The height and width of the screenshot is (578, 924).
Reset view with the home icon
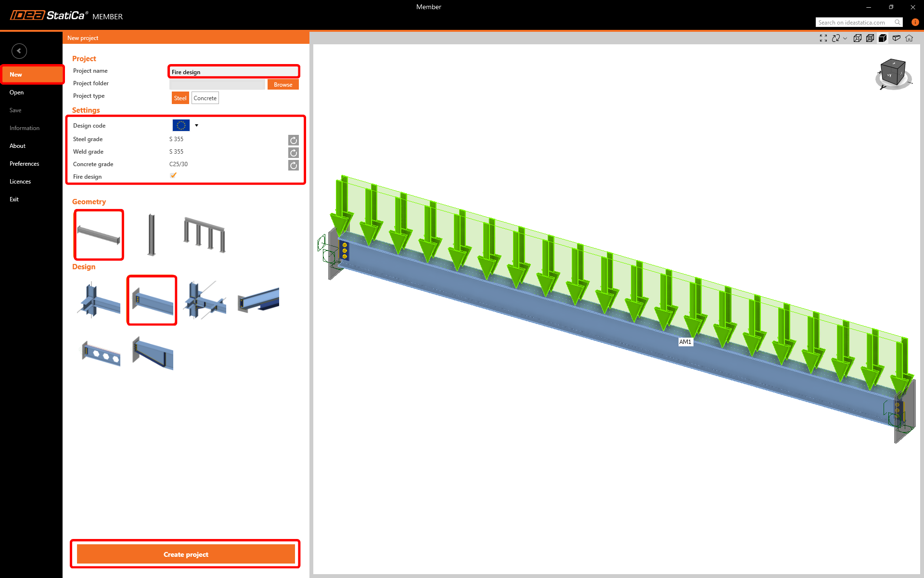tap(909, 38)
